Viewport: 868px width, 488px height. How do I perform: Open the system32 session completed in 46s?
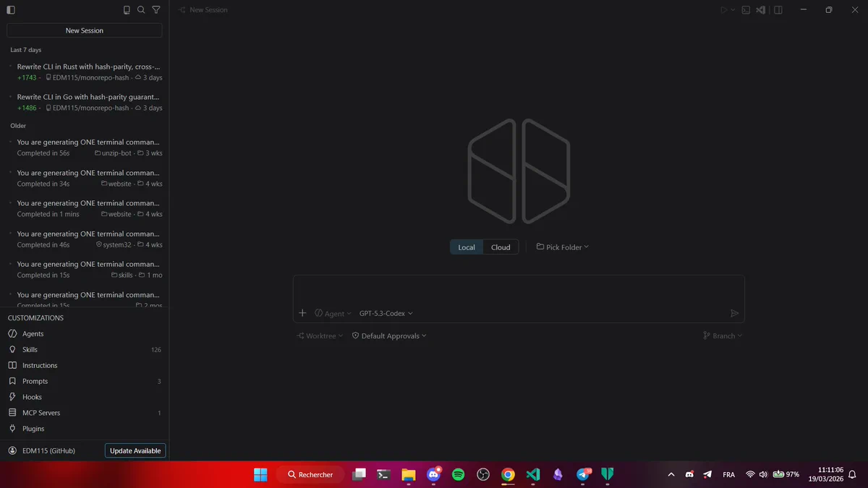85,239
